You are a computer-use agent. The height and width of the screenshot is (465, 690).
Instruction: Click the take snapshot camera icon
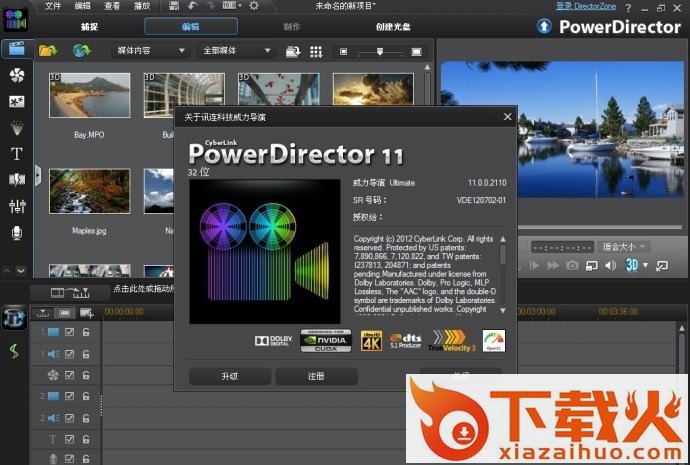(x=572, y=265)
